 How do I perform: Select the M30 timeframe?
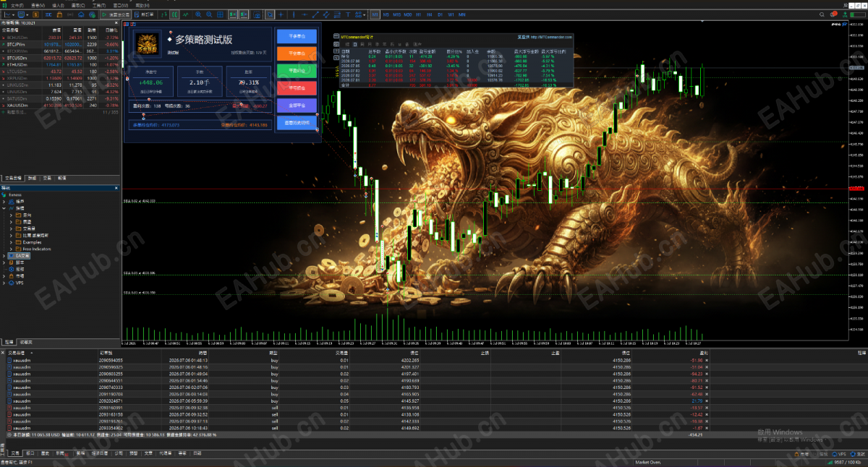pos(408,14)
